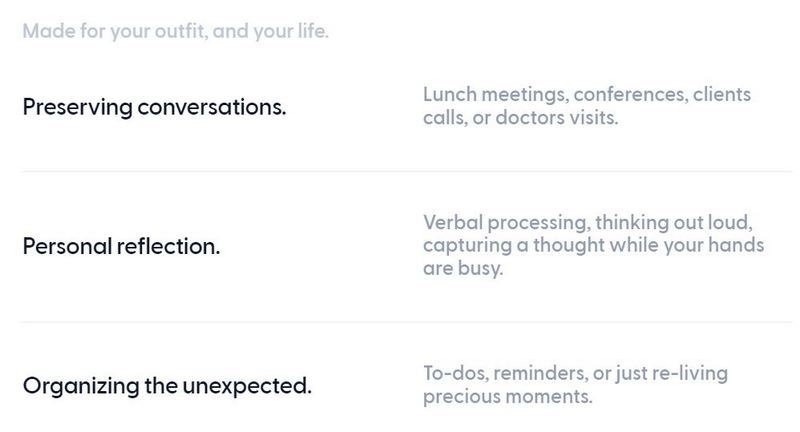Click the word "clients" in first description
This screenshot has width=800, height=432.
pyautogui.click(x=722, y=94)
